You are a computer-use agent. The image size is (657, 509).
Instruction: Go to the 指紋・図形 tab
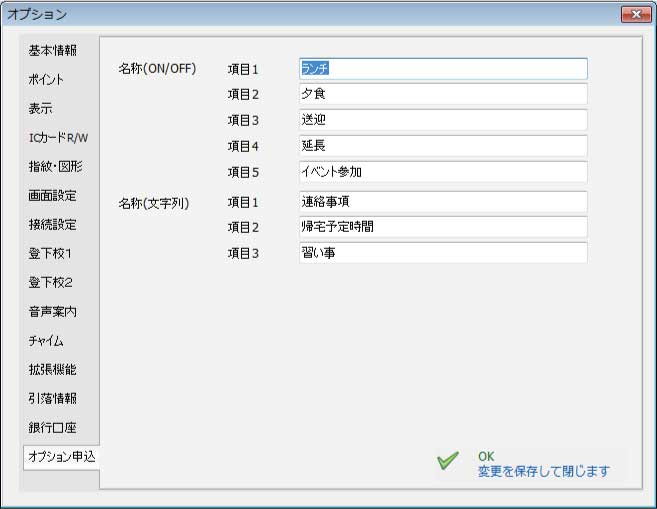pyautogui.click(x=56, y=166)
